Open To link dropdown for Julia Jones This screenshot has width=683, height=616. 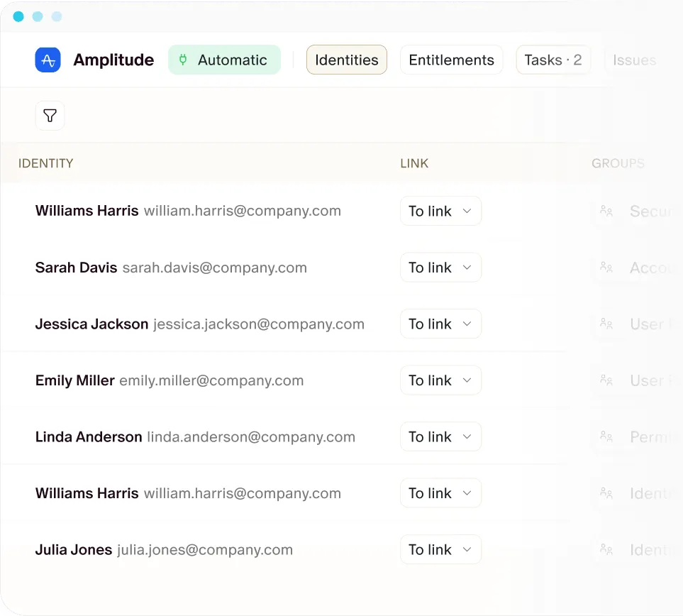pyautogui.click(x=441, y=549)
